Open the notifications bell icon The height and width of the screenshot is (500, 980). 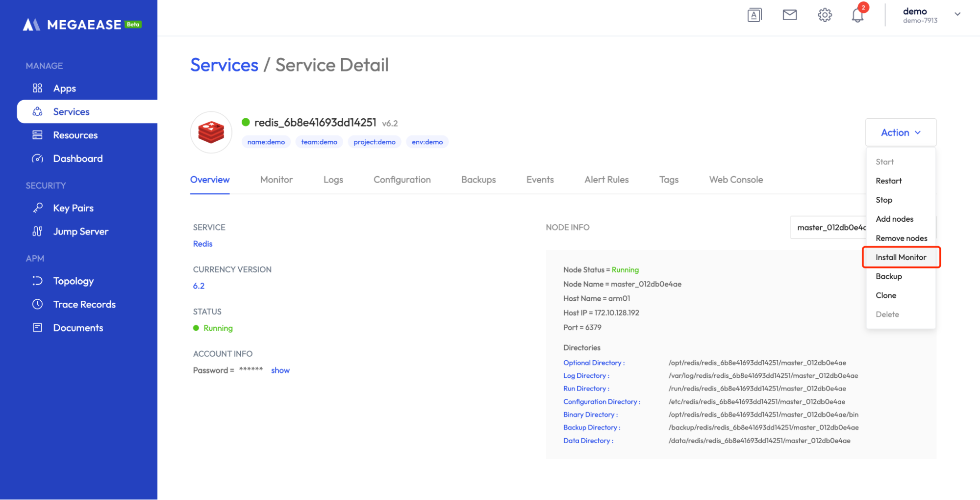point(858,15)
